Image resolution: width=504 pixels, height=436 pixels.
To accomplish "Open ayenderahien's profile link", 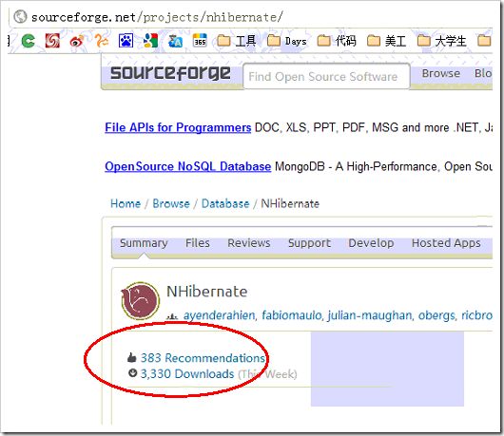I will pyautogui.click(x=220, y=315).
